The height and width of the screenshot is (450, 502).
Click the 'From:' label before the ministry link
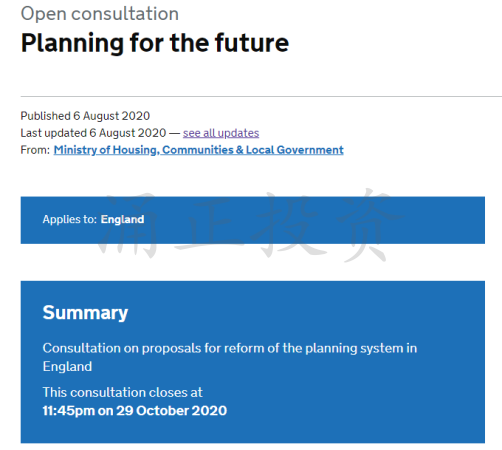(x=35, y=150)
